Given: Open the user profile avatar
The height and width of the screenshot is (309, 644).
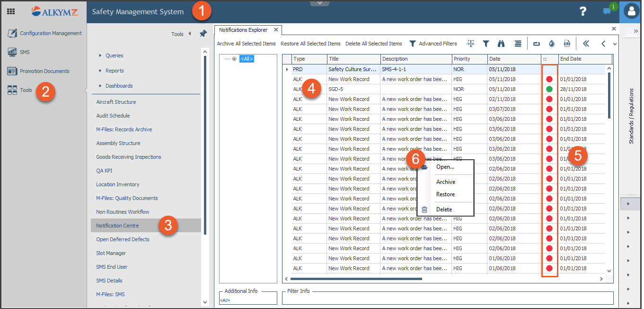Looking at the screenshot, I should (631, 11).
